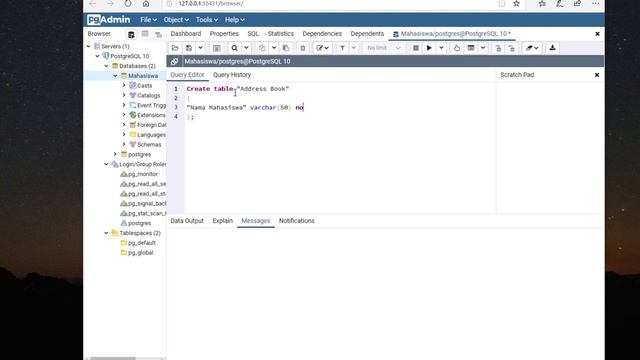640x360 pixels.
Task: Click the Save file toolbar icon
Action: coord(189,48)
